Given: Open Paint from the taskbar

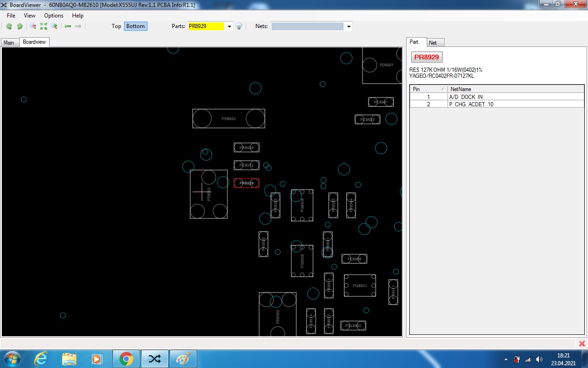Looking at the screenshot, I should (x=183, y=359).
